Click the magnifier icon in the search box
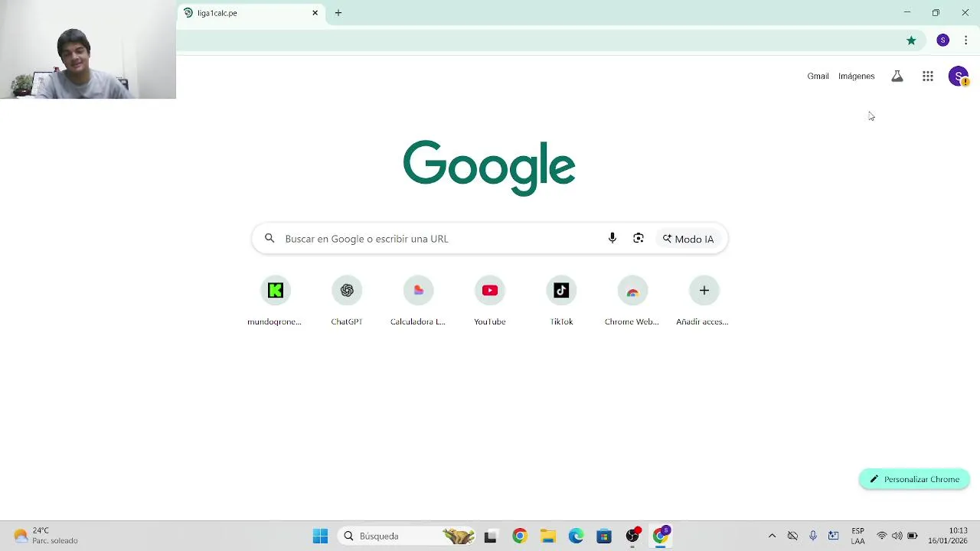 tap(269, 239)
